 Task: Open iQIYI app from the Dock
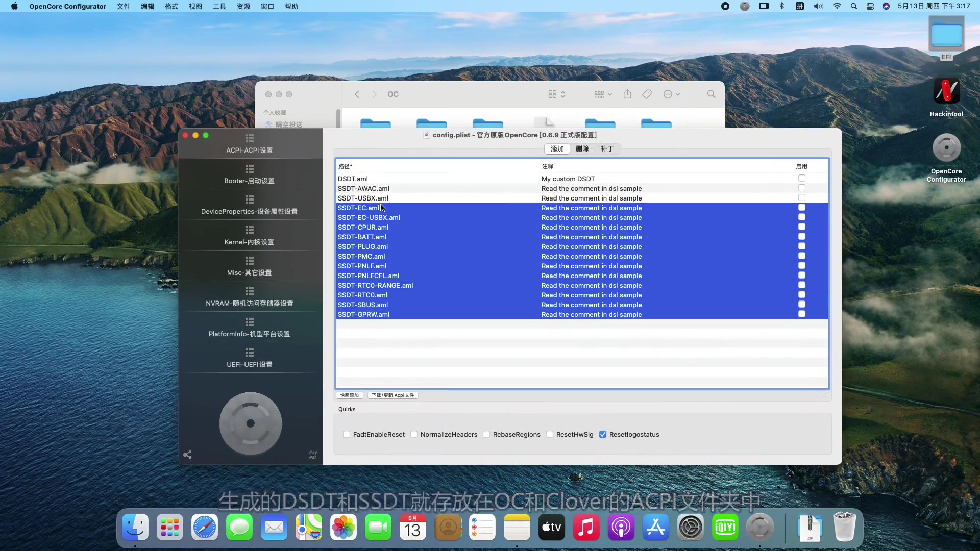coord(725,528)
